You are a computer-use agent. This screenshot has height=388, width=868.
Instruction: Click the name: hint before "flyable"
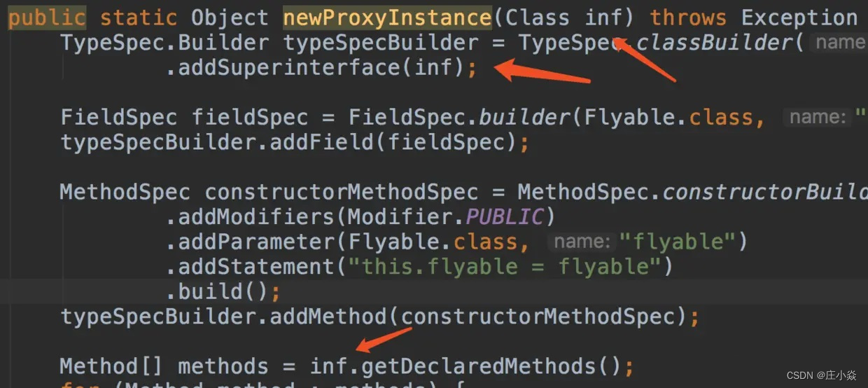[x=582, y=242]
